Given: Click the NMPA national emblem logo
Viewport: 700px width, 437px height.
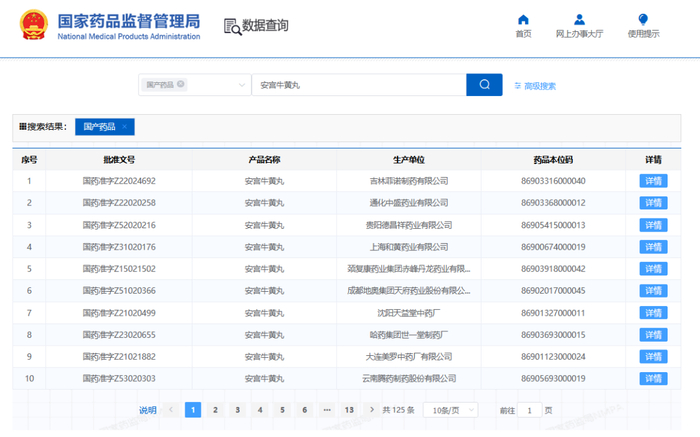Looking at the screenshot, I should pos(34,27).
